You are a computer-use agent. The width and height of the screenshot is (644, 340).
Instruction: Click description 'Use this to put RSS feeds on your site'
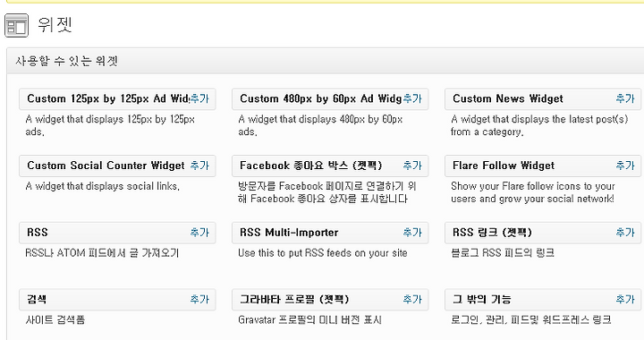coord(323,253)
